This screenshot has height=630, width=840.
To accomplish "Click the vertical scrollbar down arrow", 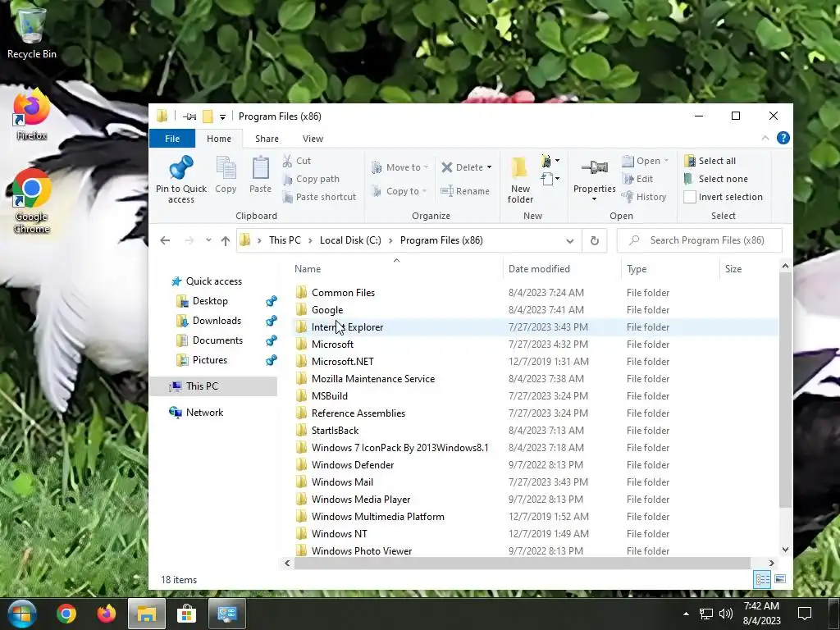I will (785, 550).
